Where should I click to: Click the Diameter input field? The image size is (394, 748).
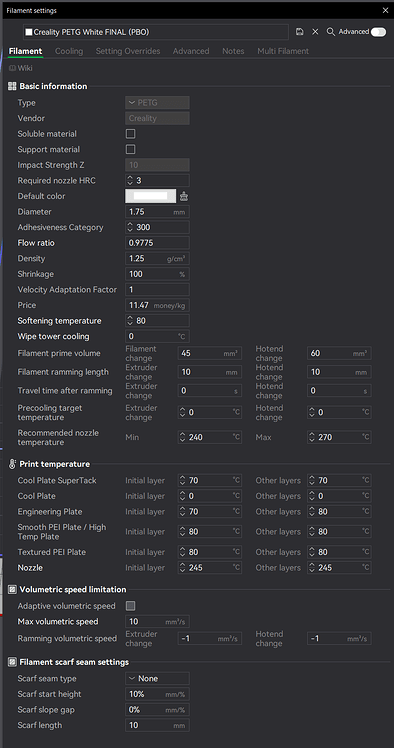point(157,212)
